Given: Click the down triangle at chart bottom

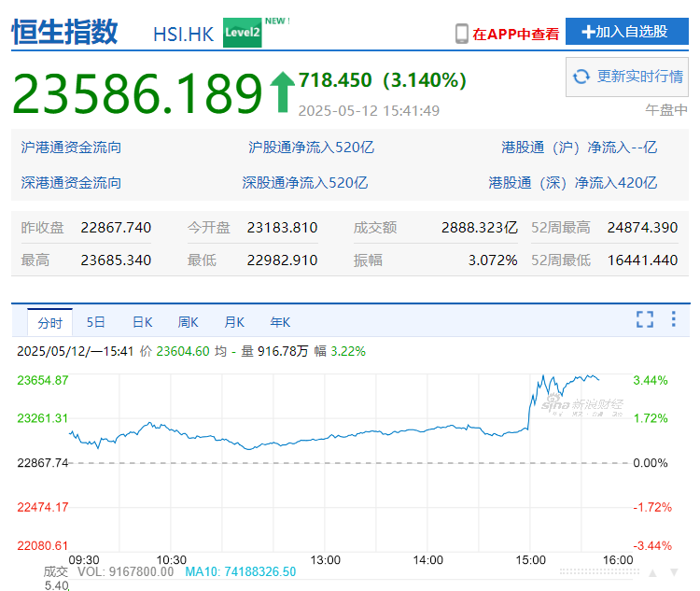Looking at the screenshot, I should point(672,572).
